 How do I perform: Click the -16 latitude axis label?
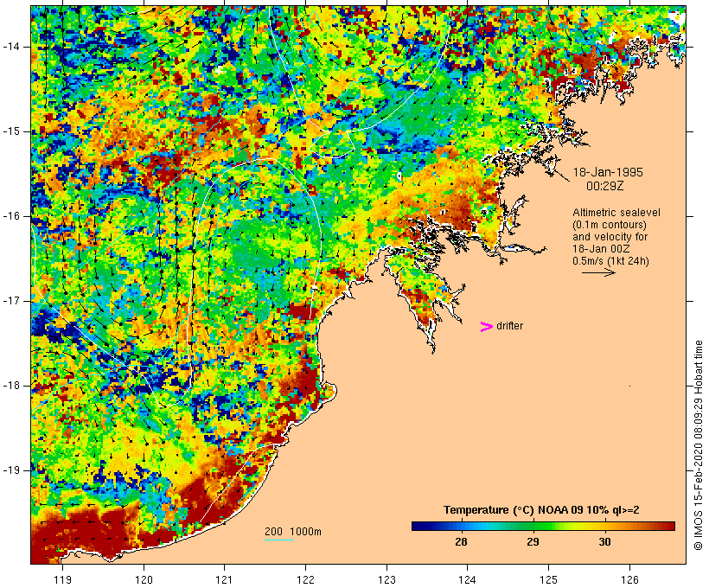[x=11, y=216]
